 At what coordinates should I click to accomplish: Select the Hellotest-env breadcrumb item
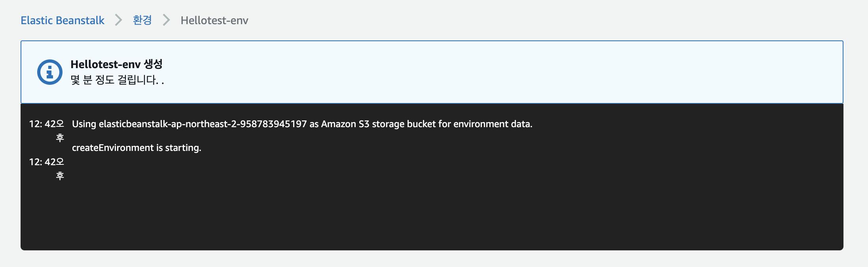point(214,20)
